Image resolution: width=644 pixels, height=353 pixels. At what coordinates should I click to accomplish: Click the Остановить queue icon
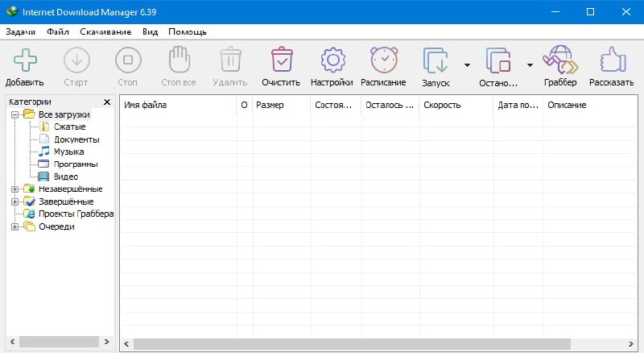[x=498, y=60]
